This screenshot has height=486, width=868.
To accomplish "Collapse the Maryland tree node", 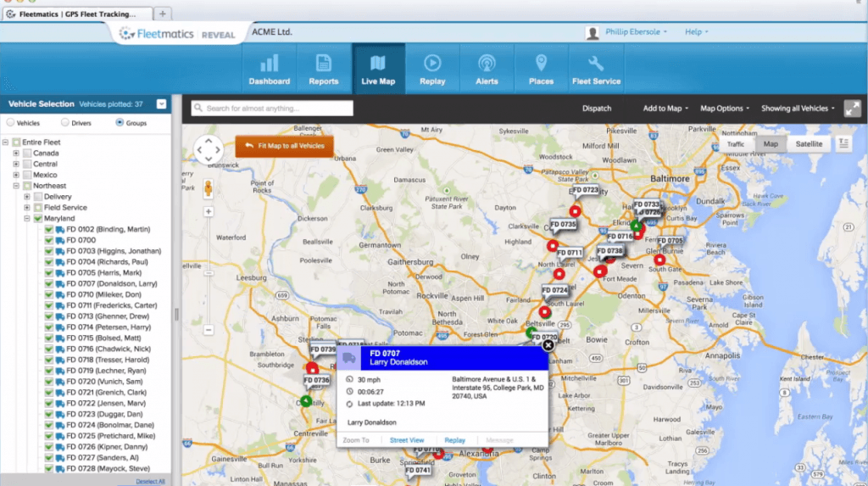I will point(27,218).
